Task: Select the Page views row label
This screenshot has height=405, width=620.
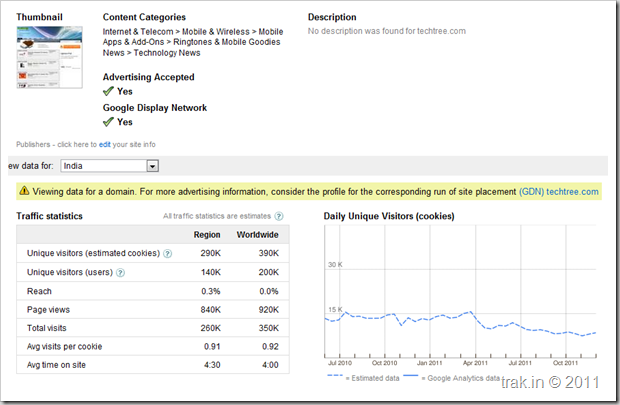Action: click(x=50, y=308)
